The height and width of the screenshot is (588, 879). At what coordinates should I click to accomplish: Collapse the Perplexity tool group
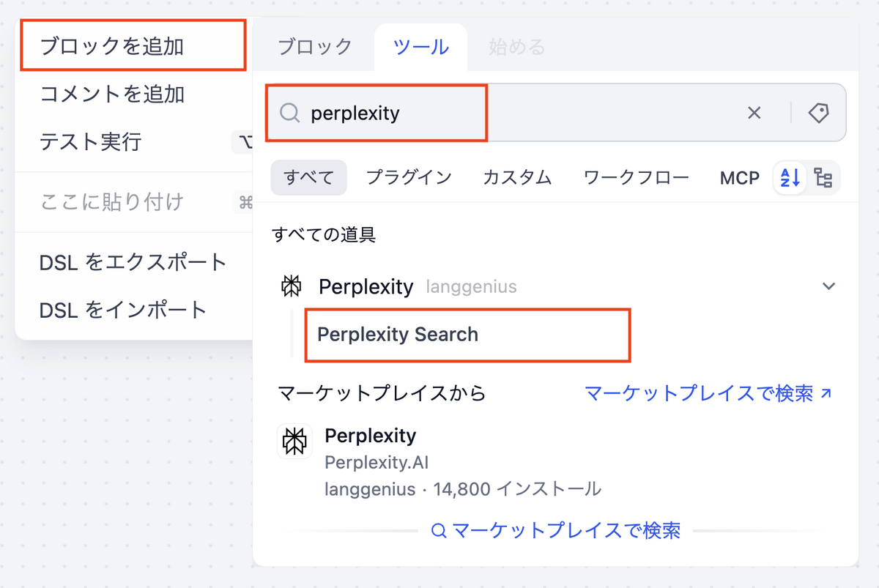click(828, 286)
